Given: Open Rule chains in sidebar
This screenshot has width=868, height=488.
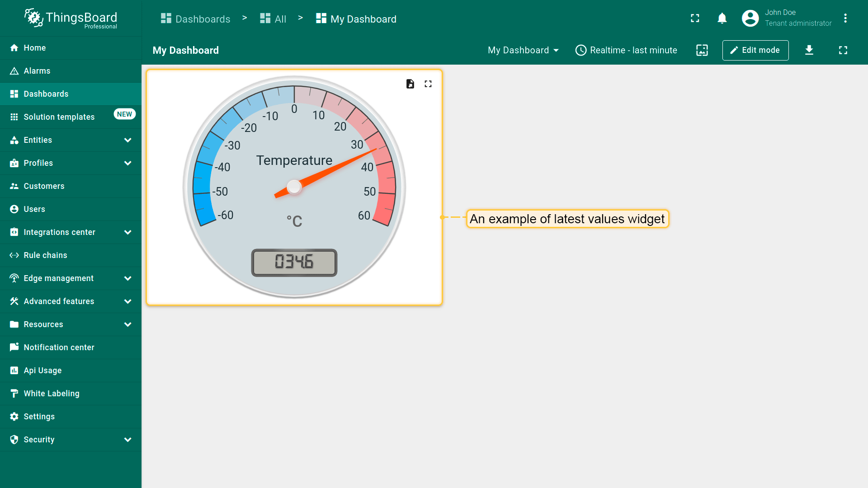Looking at the screenshot, I should click(45, 255).
